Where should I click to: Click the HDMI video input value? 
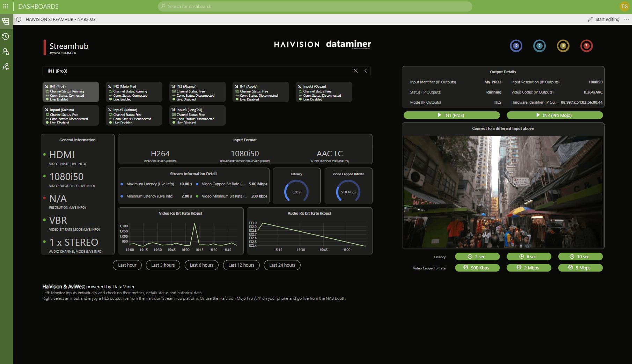tap(62, 155)
